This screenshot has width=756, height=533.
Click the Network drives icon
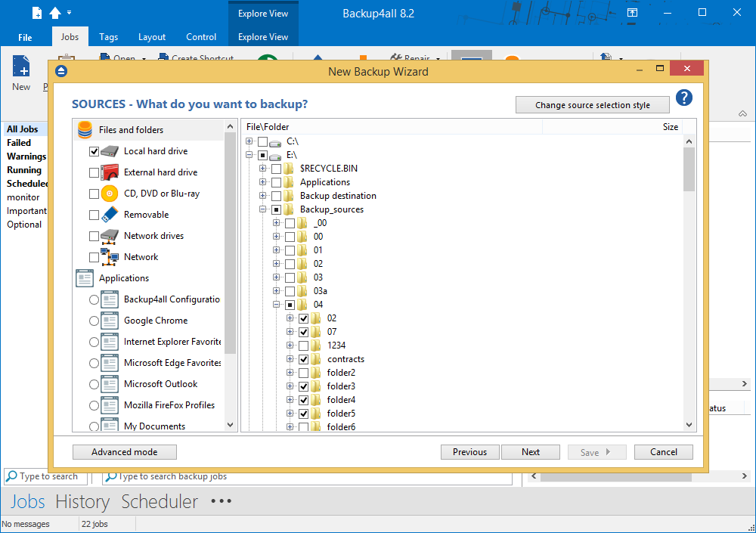pyautogui.click(x=110, y=236)
